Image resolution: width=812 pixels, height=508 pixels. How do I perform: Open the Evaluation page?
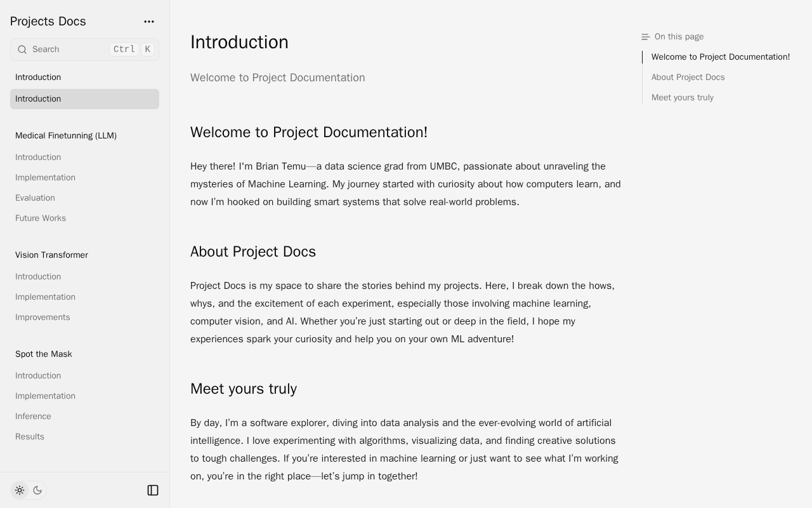pyautogui.click(x=35, y=198)
